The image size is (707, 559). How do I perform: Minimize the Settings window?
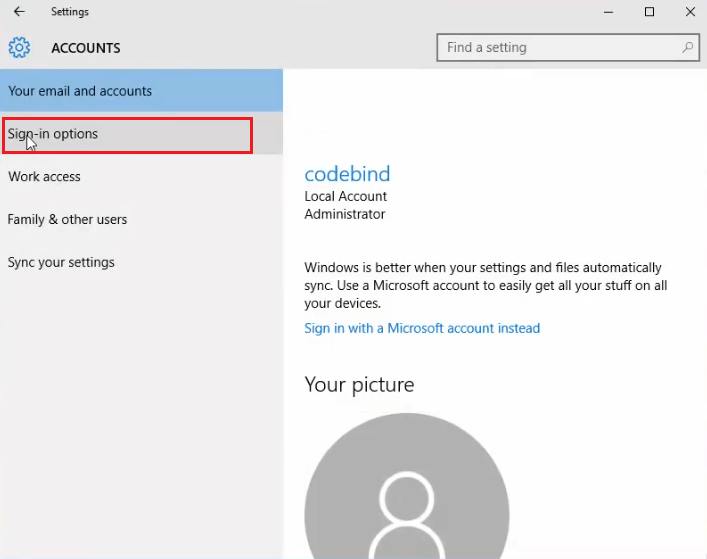point(608,12)
